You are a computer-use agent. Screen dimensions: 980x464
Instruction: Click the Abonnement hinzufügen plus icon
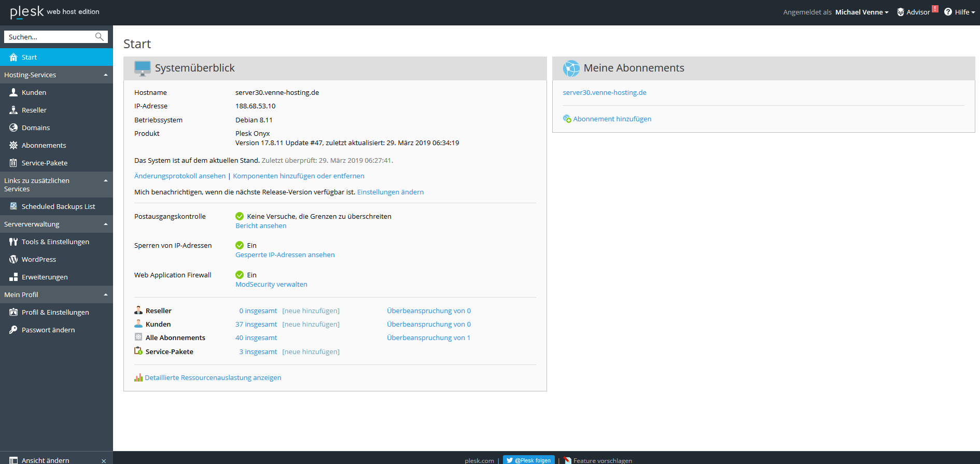(567, 119)
